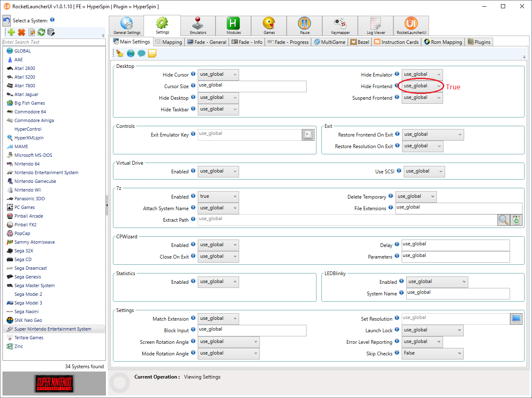The height and width of the screenshot is (398, 532).
Task: Click the green refresh systems icon
Action: 41,32
